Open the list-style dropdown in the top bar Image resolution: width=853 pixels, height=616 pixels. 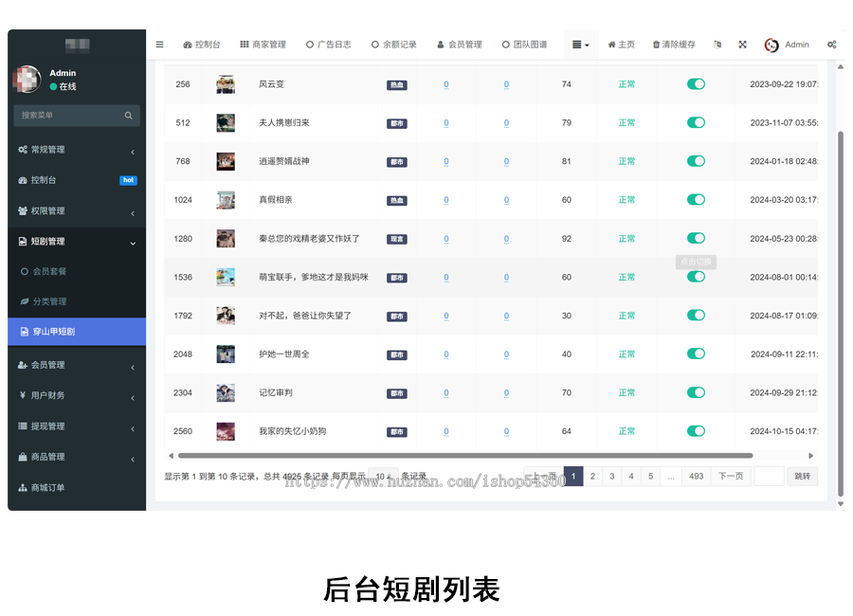580,45
